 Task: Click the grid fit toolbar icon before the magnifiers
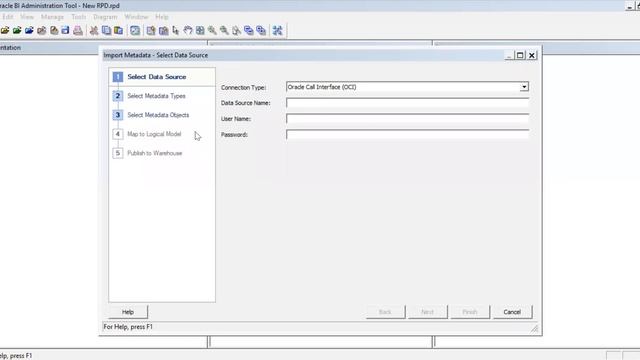(200, 31)
